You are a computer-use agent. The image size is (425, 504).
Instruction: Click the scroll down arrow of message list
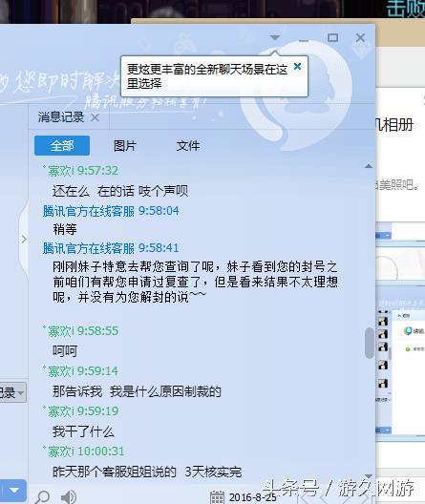pos(369,476)
